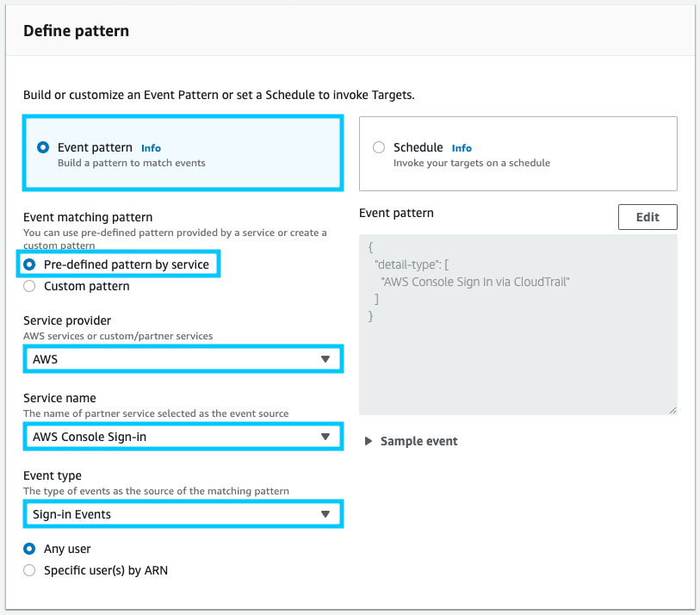Choose the Custom pattern radio button
The height and width of the screenshot is (615, 700).
[x=29, y=286]
